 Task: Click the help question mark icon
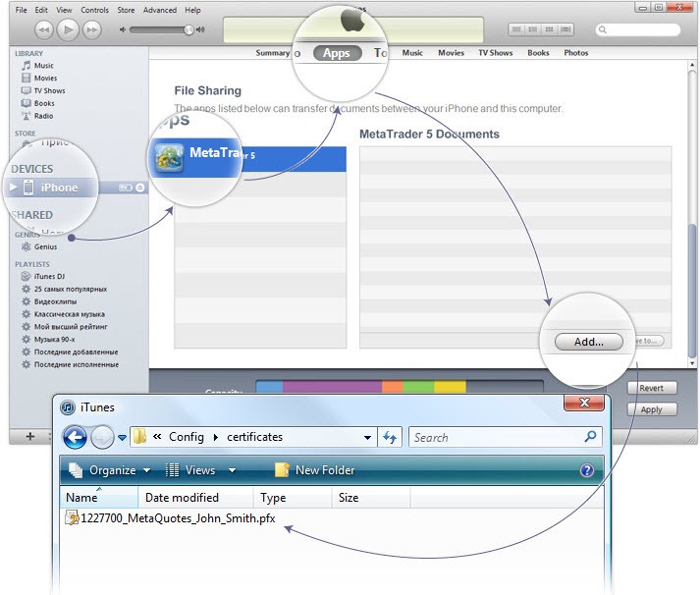587,470
